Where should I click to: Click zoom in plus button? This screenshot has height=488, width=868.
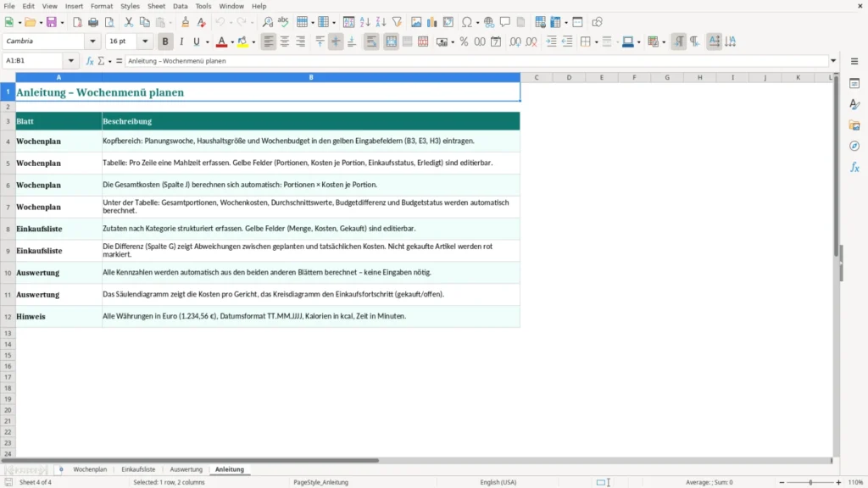click(838, 482)
